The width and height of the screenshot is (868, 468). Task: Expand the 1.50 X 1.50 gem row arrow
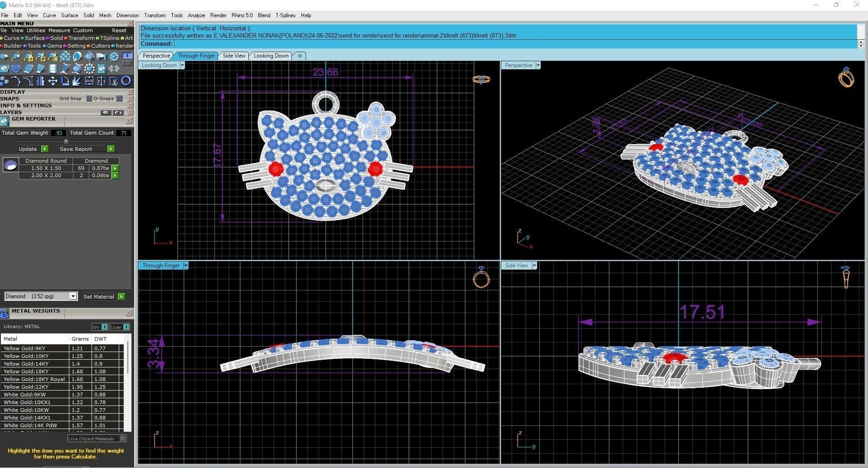115,168
